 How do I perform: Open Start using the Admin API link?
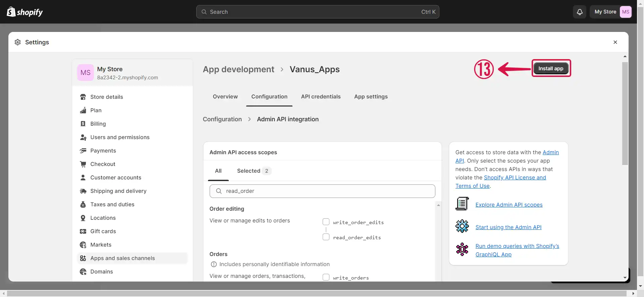click(x=508, y=227)
